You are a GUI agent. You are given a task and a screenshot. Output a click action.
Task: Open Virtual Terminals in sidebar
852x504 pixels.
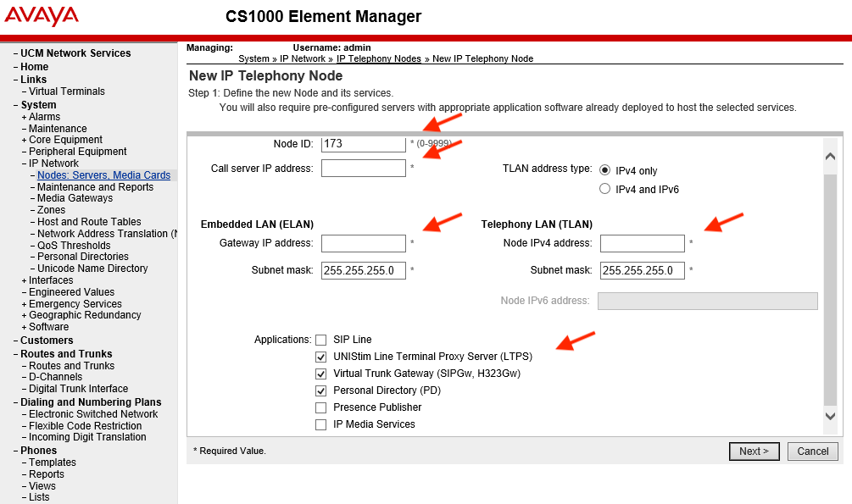pyautogui.click(x=67, y=91)
